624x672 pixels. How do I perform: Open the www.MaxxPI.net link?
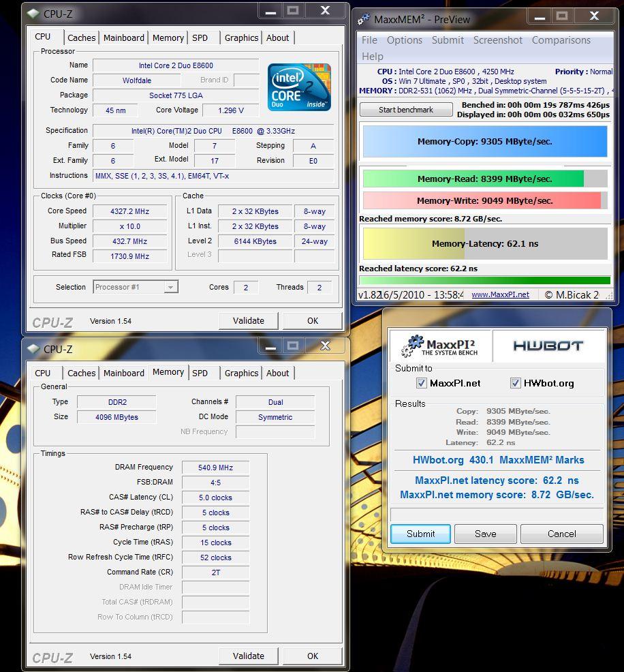tap(500, 294)
